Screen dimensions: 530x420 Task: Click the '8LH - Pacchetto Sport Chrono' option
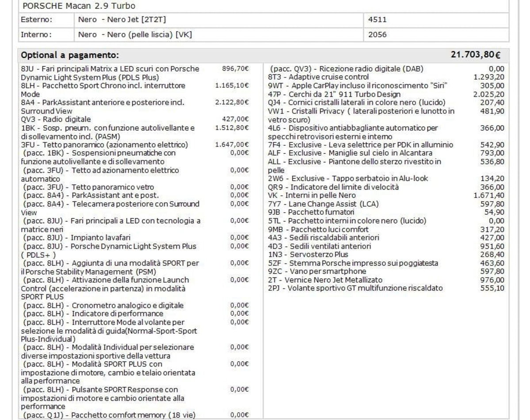103,90
